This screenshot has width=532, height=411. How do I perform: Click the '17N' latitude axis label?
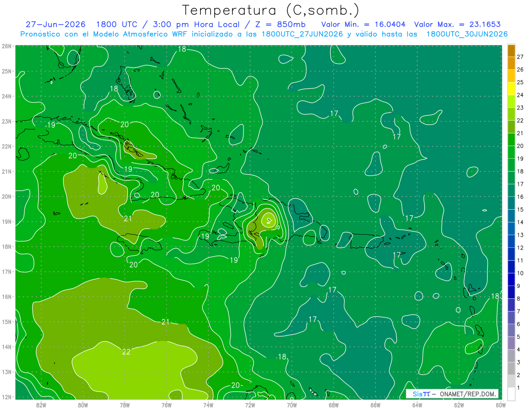pyautogui.click(x=6, y=271)
